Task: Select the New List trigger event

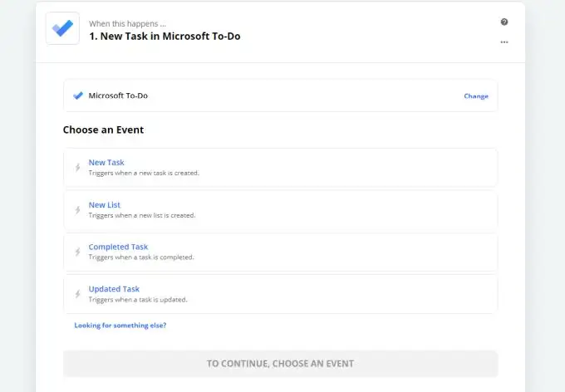Action: pos(280,209)
